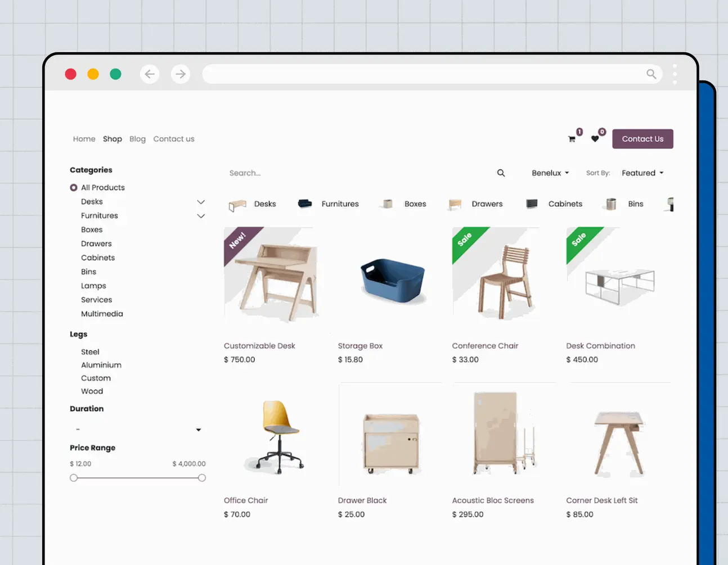Viewport: 728px width, 565px height.
Task: Click the Cabinets icon in the category strip
Action: pyautogui.click(x=532, y=204)
